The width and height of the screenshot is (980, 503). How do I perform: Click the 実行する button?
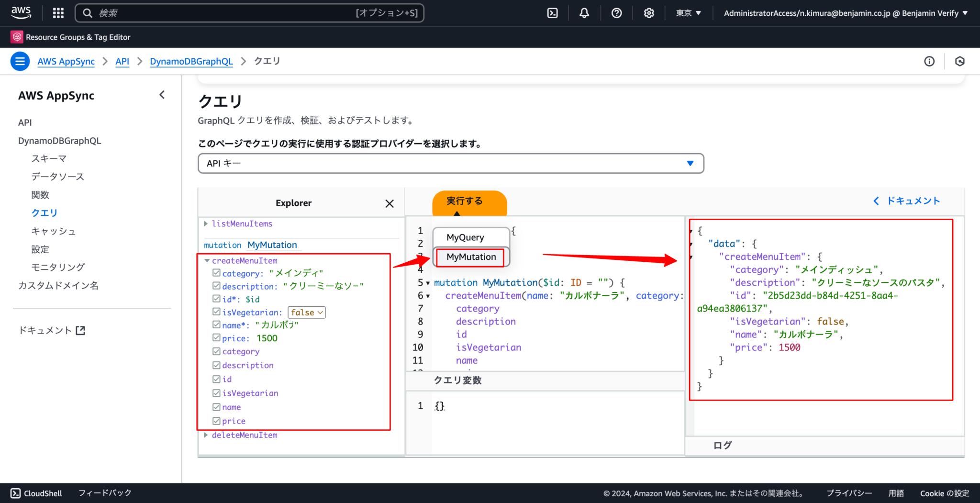[x=464, y=201]
